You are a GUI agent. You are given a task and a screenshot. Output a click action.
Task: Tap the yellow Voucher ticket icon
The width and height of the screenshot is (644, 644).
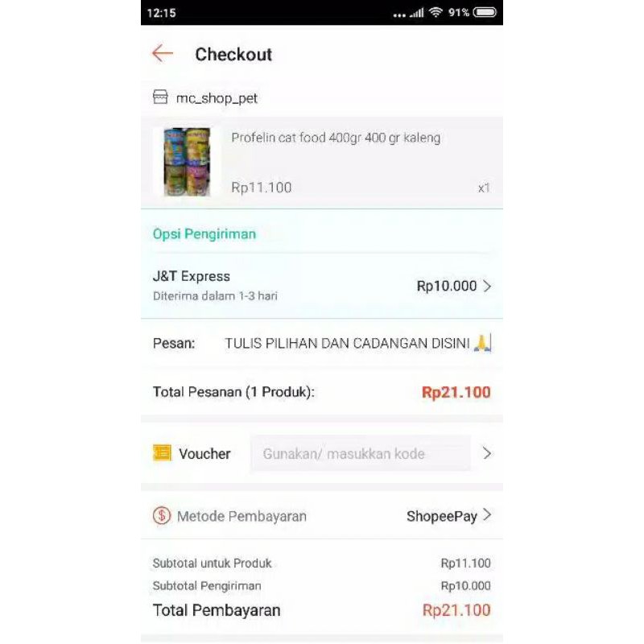(x=163, y=453)
